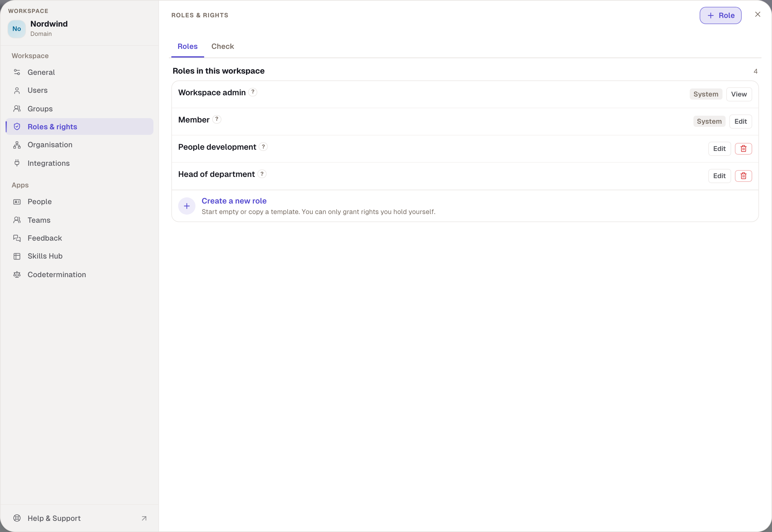Viewport: 772px width, 532px height.
Task: Switch to the Roles tab
Action: click(188, 46)
